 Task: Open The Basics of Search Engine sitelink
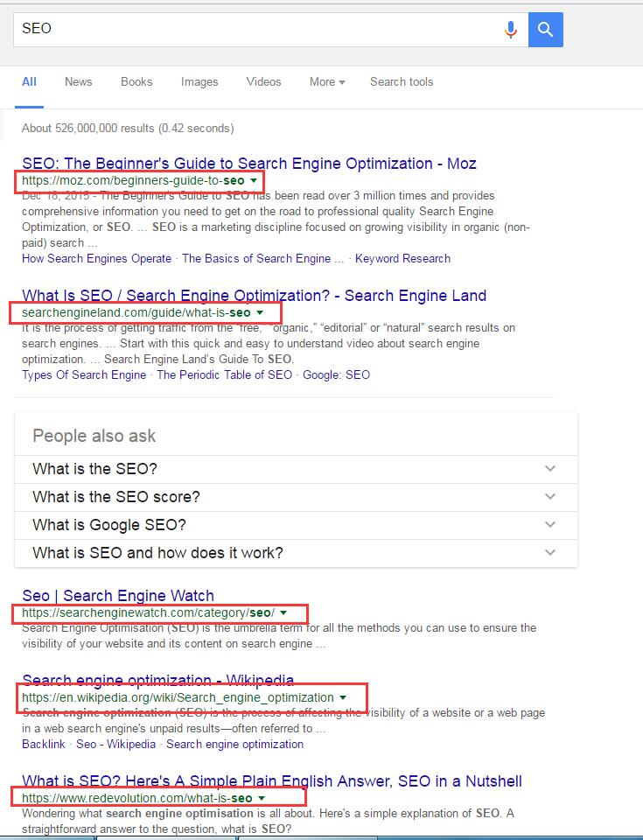(262, 259)
